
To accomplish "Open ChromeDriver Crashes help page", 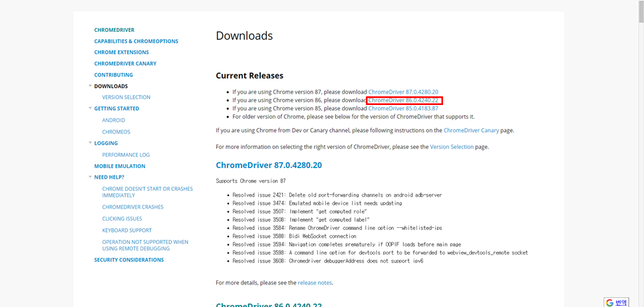I will [132, 207].
